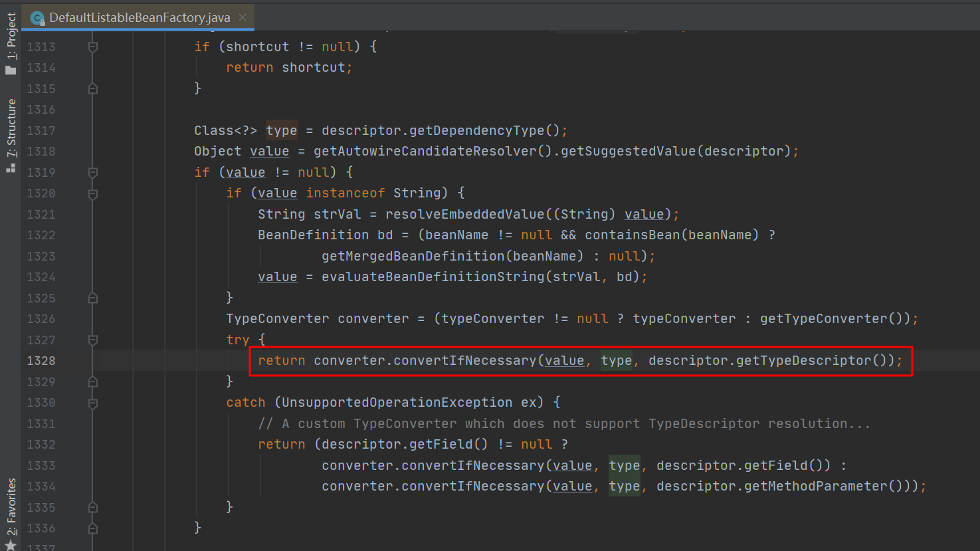Screen dimensions: 980x551
Task: Click getMergedBeanDefinition on line 1323
Action: [x=413, y=256]
